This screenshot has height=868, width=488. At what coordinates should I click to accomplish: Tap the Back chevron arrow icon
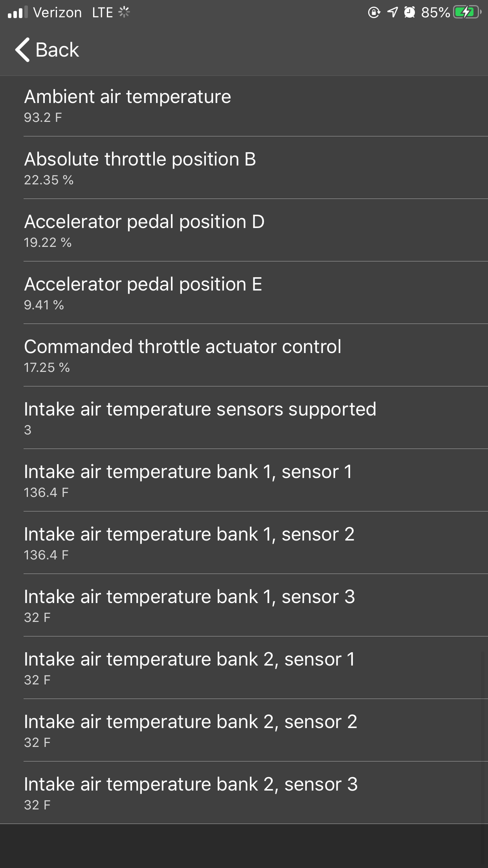tap(22, 50)
